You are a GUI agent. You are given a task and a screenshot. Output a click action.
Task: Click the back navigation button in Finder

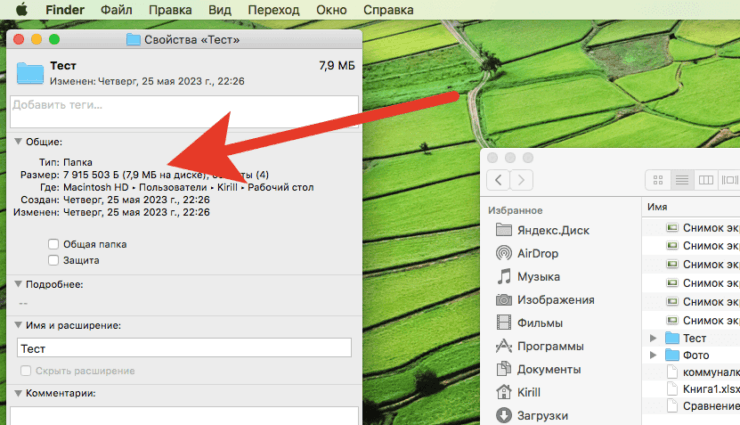[498, 180]
